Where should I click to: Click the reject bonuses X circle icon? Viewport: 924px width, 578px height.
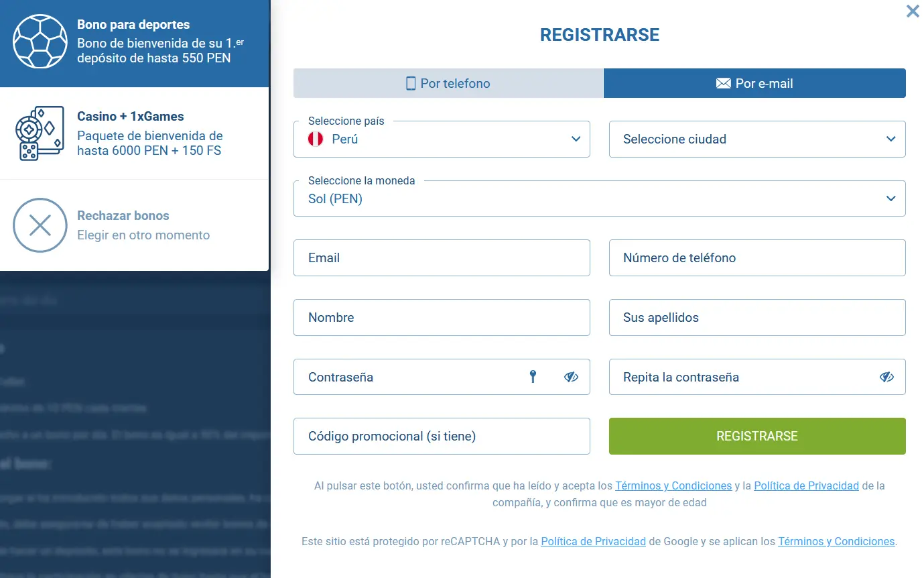pyautogui.click(x=40, y=225)
